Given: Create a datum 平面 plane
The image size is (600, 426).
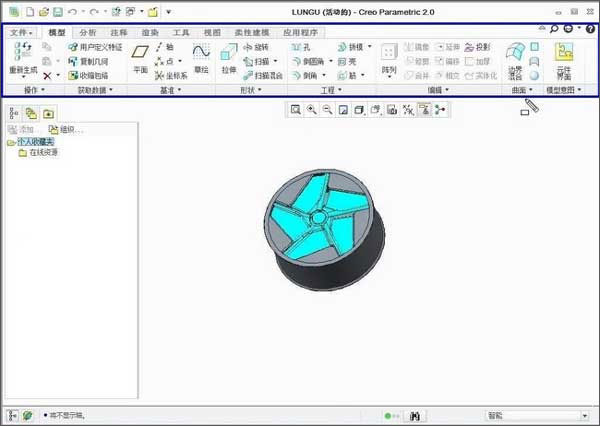Looking at the screenshot, I should [x=140, y=59].
